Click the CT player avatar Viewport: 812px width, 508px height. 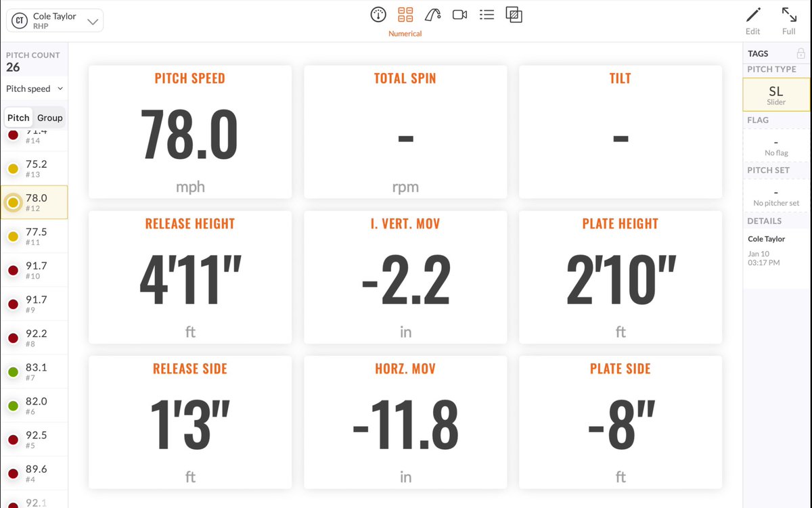coord(20,21)
